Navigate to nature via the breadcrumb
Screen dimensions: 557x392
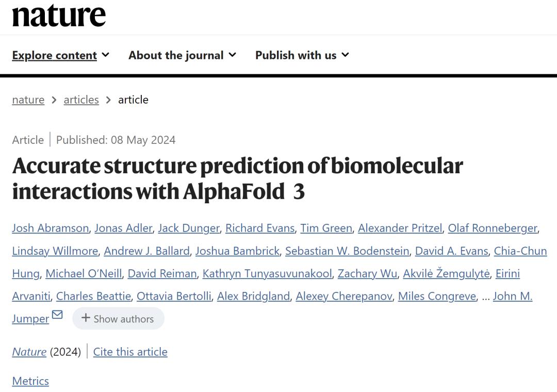(x=28, y=100)
